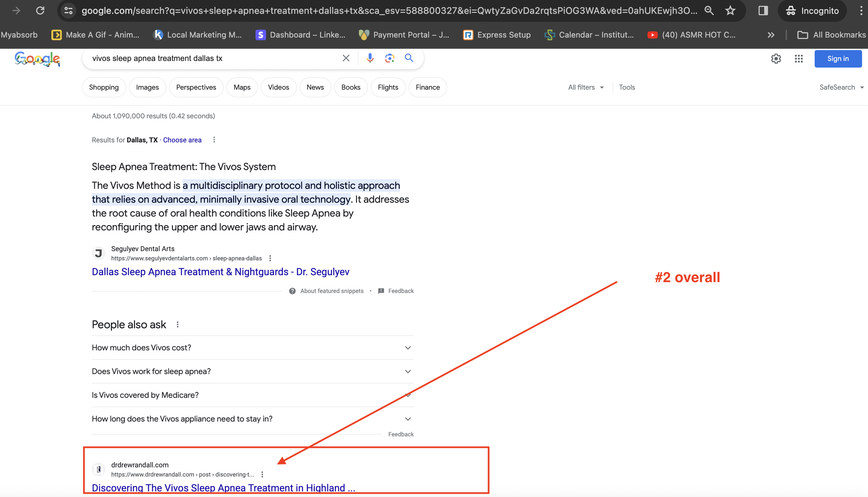This screenshot has height=497, width=868.
Task: Open the Myabsorb bookmark
Action: [x=19, y=35]
